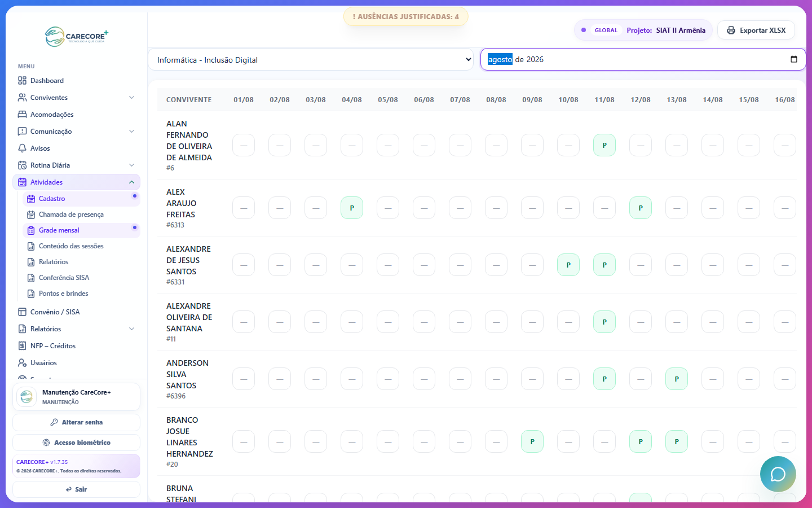The width and height of the screenshot is (812, 508).
Task: Open Chamada de presença menu item
Action: pyautogui.click(x=81, y=214)
